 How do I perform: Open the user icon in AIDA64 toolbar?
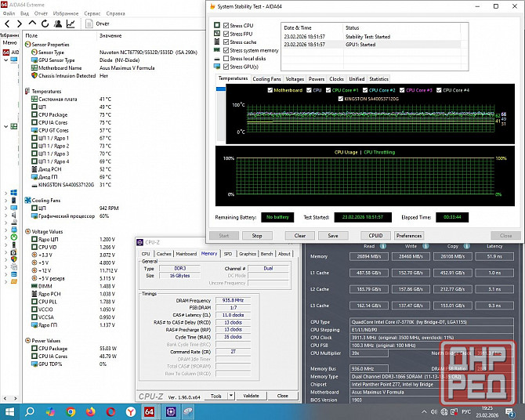56,24
